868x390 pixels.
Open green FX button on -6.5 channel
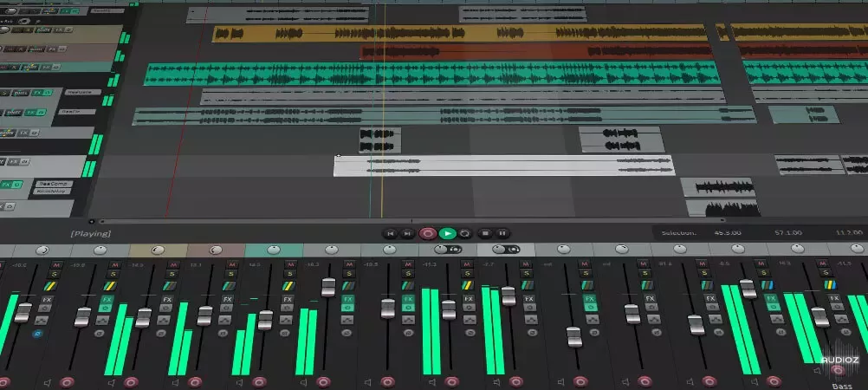[772, 299]
